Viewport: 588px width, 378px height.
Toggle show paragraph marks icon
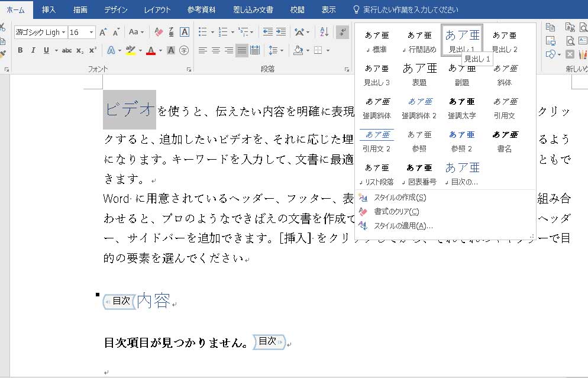coord(343,32)
